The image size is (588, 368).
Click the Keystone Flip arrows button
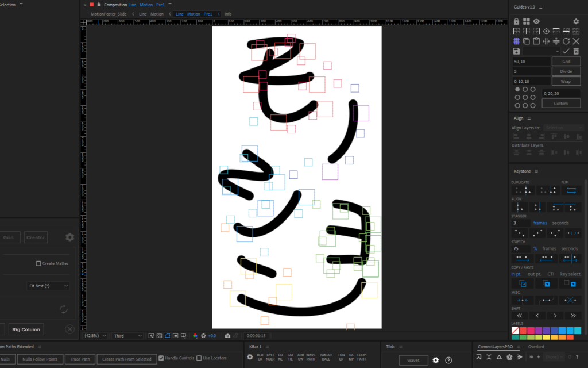coord(571,190)
